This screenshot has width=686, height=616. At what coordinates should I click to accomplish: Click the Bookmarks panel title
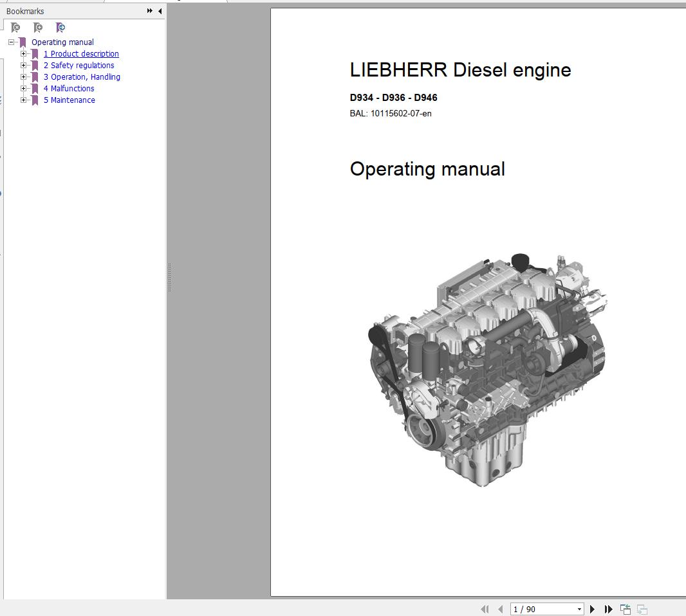click(25, 12)
